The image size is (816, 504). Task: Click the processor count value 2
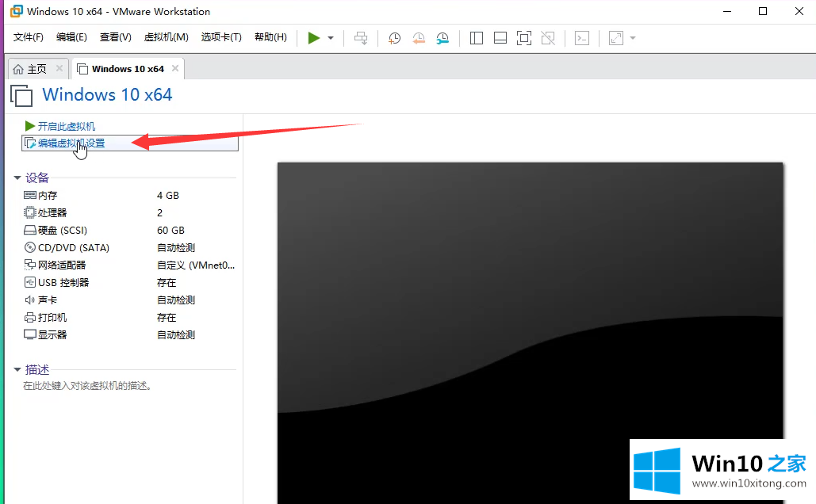click(x=159, y=212)
